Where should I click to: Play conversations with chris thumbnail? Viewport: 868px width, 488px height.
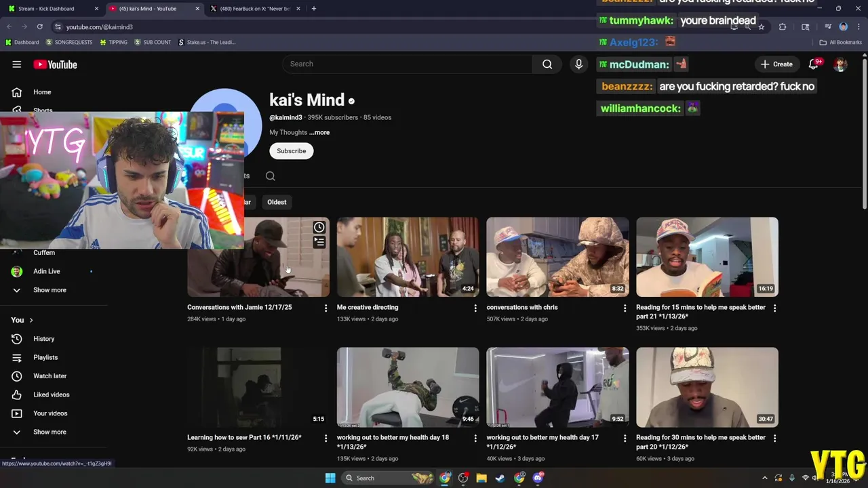pyautogui.click(x=557, y=257)
